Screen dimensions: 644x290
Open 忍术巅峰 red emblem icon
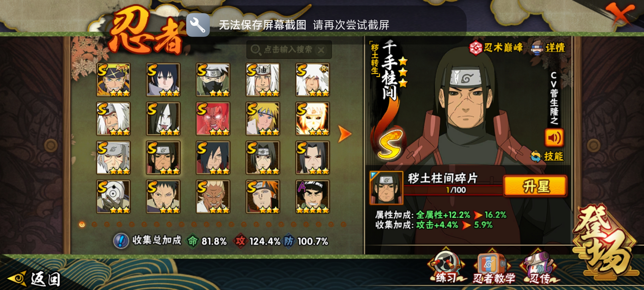point(475,48)
